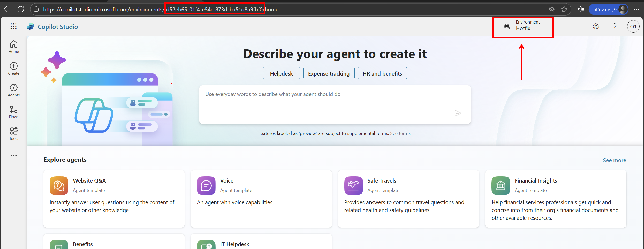
Task: Add page to favorites star icon
Action: point(564,10)
